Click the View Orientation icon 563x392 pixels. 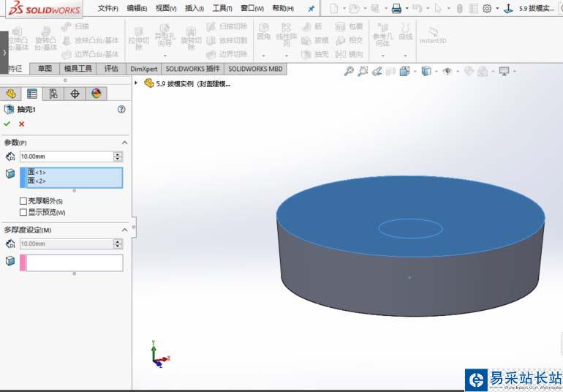(x=404, y=71)
